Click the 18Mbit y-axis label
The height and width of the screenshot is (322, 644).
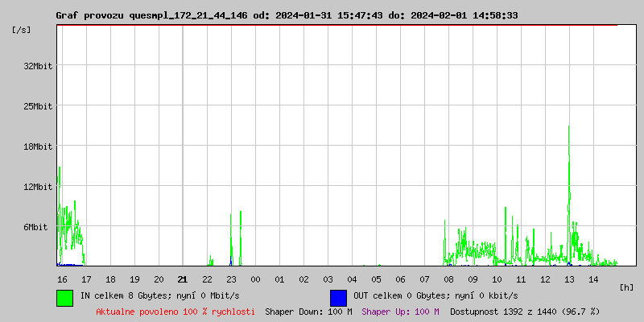(x=39, y=147)
